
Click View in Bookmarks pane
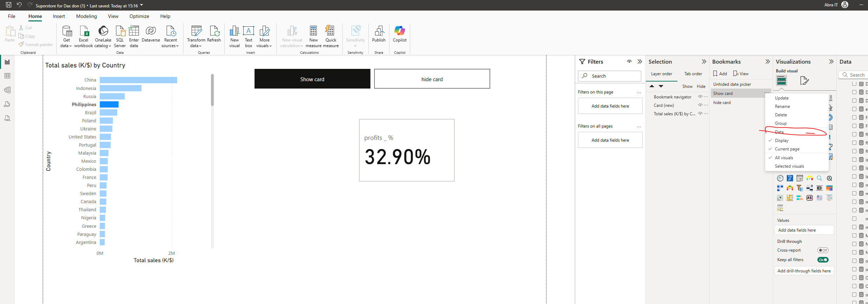(741, 73)
